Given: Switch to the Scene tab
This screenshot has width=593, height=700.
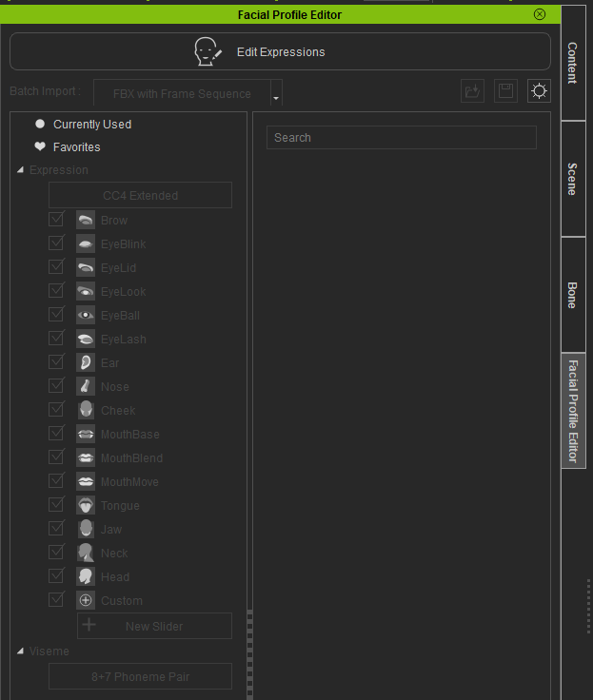Looking at the screenshot, I should [x=573, y=179].
